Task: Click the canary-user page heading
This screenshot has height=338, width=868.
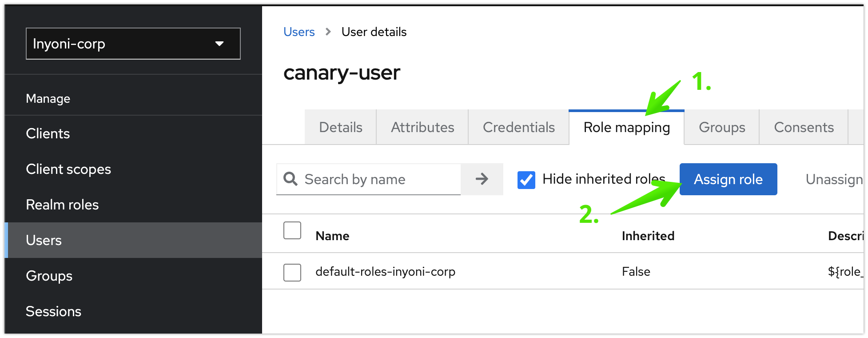Action: click(x=342, y=72)
